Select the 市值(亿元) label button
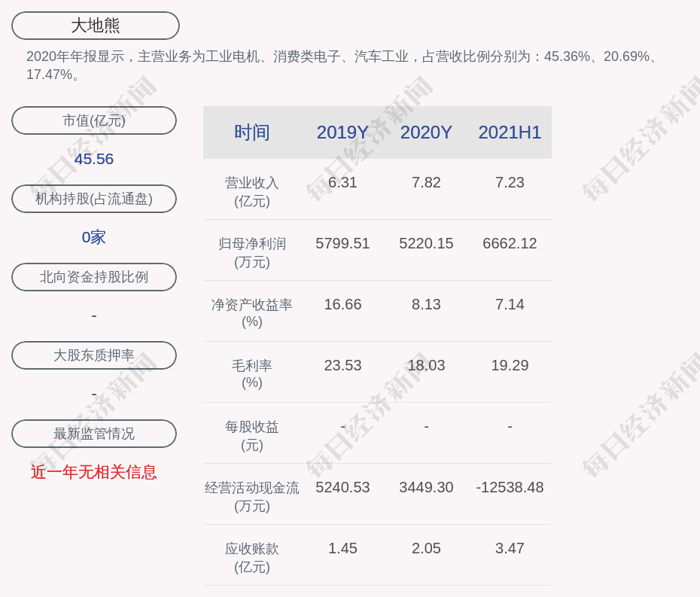 tap(94, 120)
